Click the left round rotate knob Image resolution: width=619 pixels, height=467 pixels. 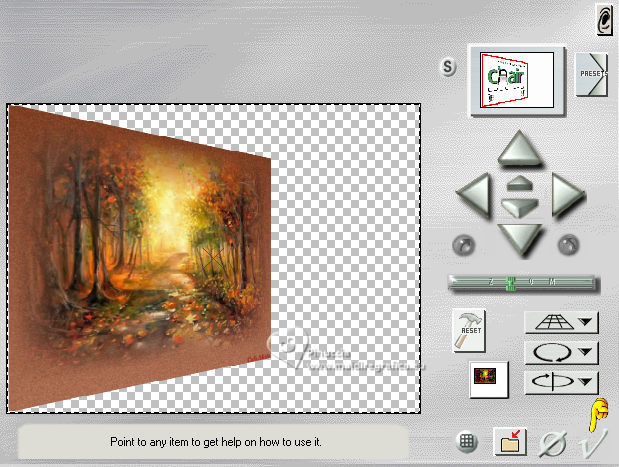pyautogui.click(x=463, y=245)
